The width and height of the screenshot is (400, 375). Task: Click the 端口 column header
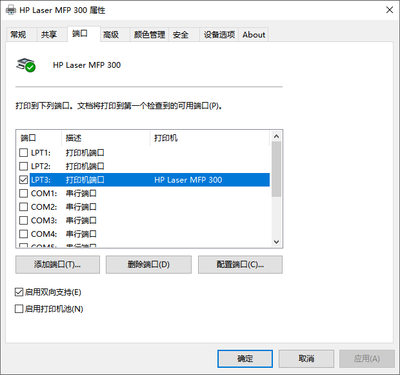39,138
